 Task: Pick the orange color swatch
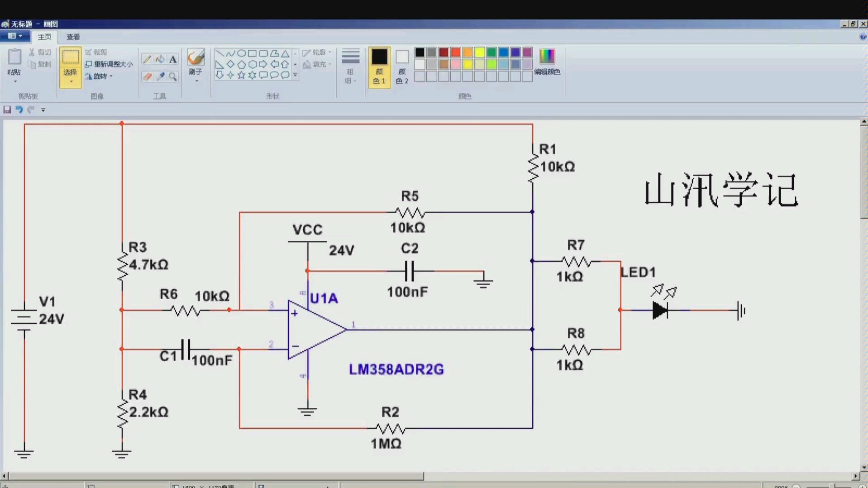[467, 53]
